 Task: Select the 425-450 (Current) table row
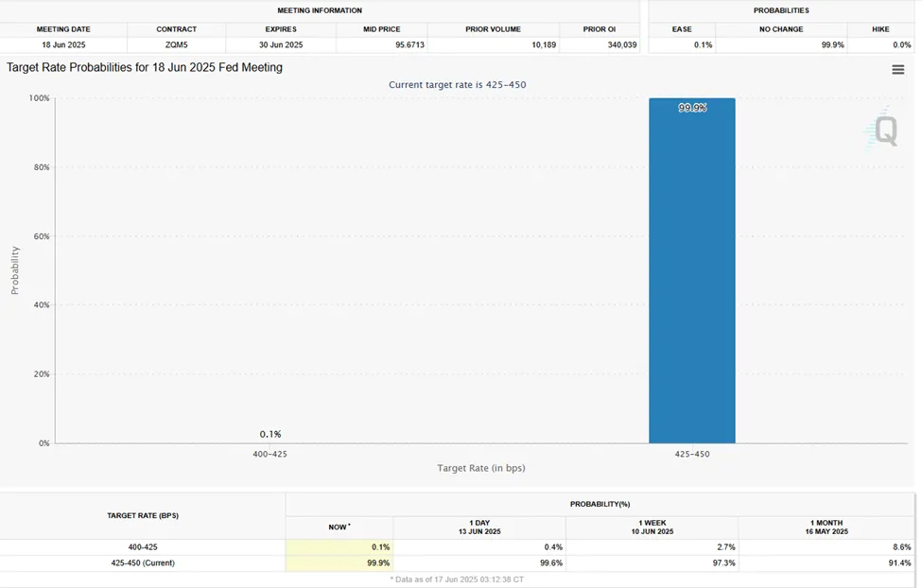(x=458, y=563)
